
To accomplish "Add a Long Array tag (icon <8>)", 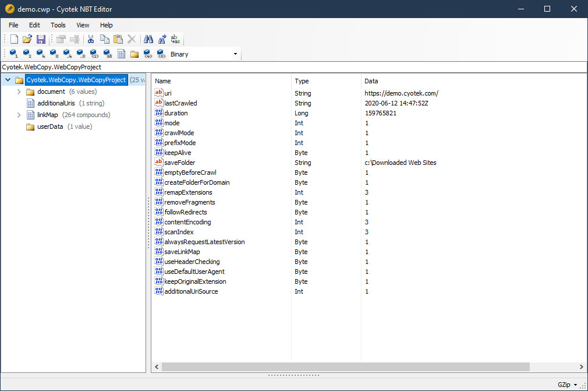I will point(161,54).
